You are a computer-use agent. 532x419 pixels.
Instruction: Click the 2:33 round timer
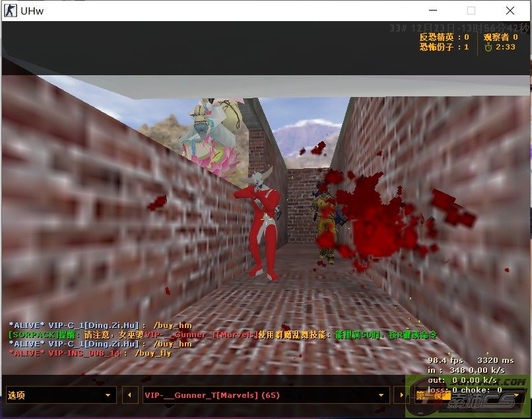tap(506, 47)
